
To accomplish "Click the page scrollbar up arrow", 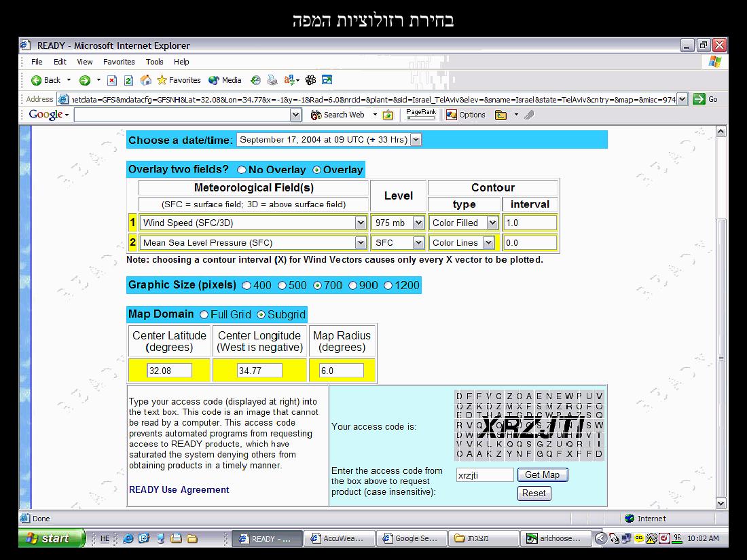I will (x=721, y=132).
